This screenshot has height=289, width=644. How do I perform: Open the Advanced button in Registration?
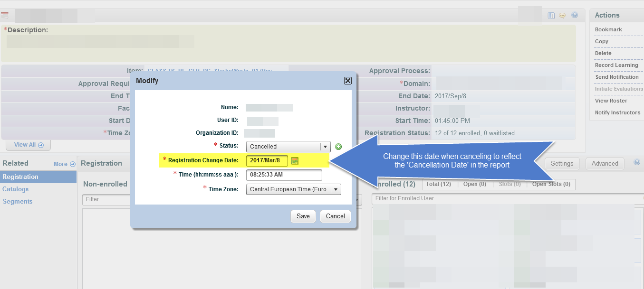(x=605, y=164)
